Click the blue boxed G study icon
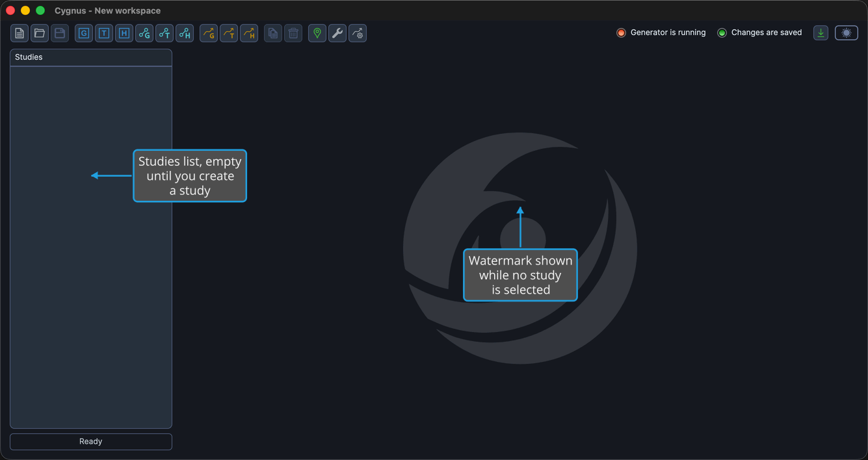Viewport: 868px width, 460px height. click(84, 33)
